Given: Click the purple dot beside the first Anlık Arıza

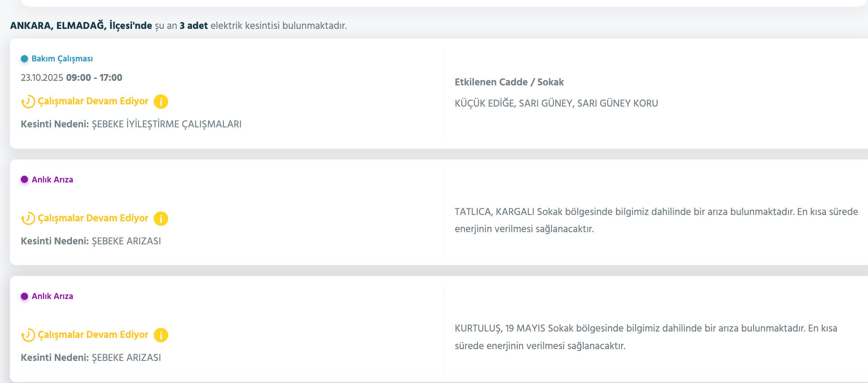Looking at the screenshot, I should tap(24, 179).
